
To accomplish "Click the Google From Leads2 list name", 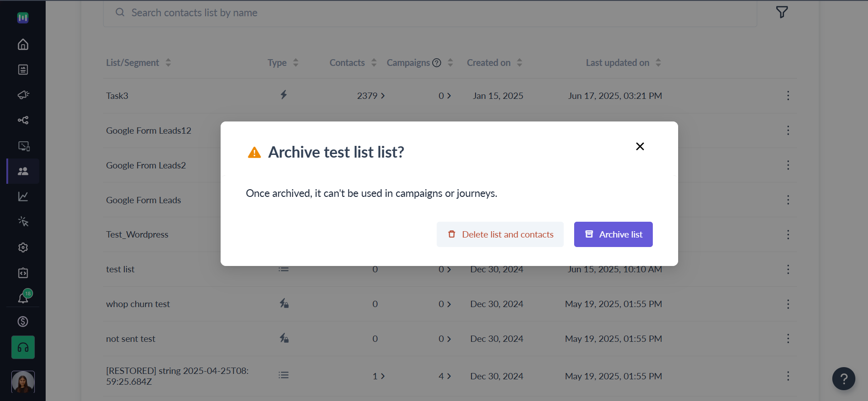I will [x=146, y=165].
